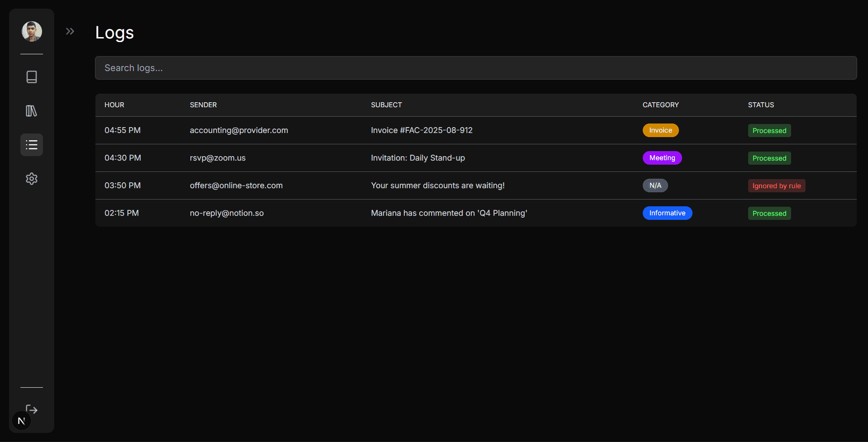Open Settings via the gear icon
Viewport: 868px width, 442px height.
click(x=31, y=178)
